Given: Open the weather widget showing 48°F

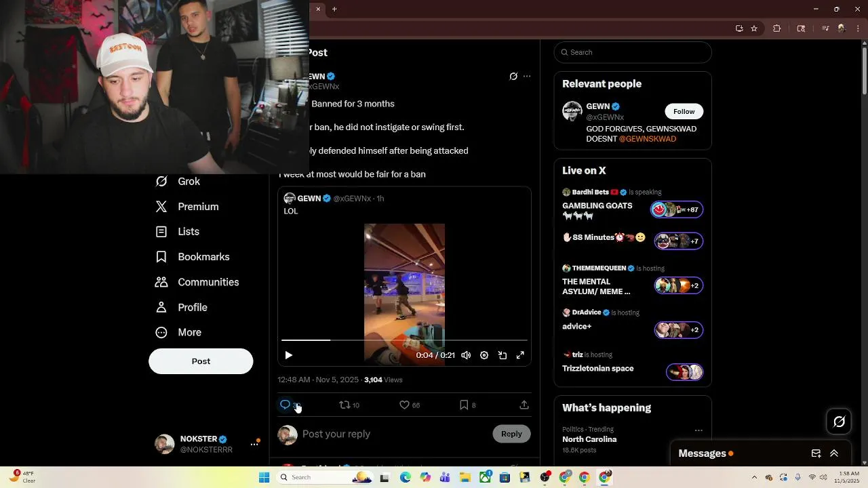Looking at the screenshot, I should click(x=23, y=477).
